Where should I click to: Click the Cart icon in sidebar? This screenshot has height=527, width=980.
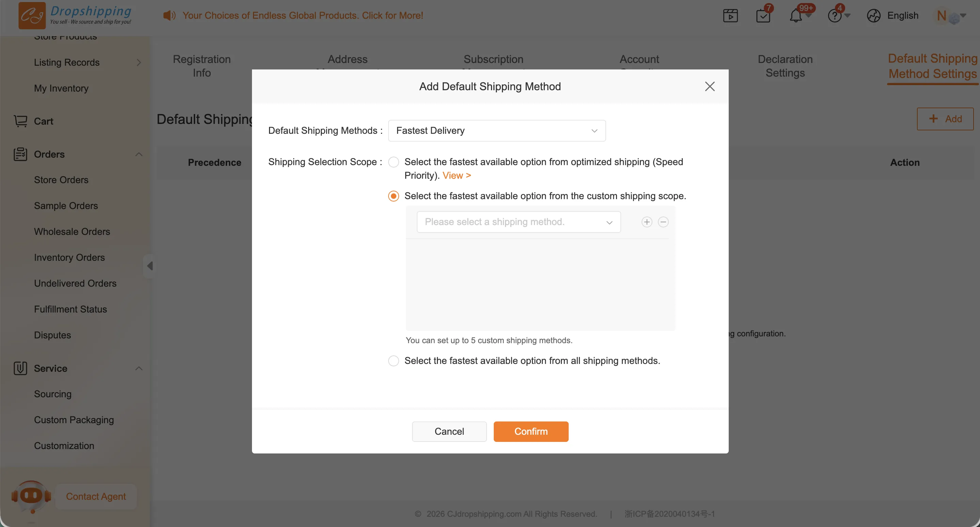[20, 121]
